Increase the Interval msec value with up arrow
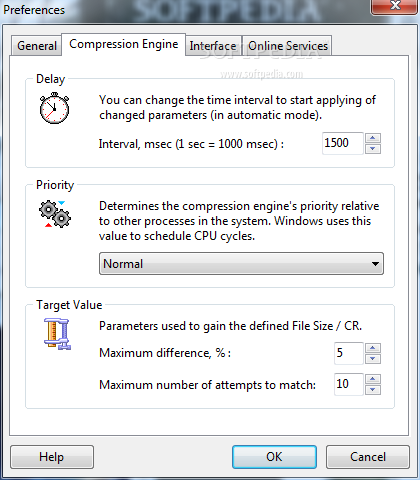The height and width of the screenshot is (480, 420). 373,138
